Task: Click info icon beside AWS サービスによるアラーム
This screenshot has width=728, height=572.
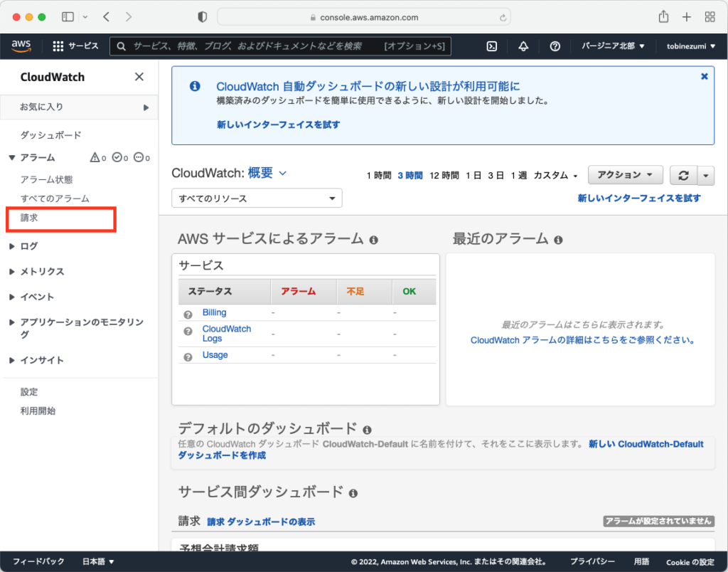Action: (373, 240)
